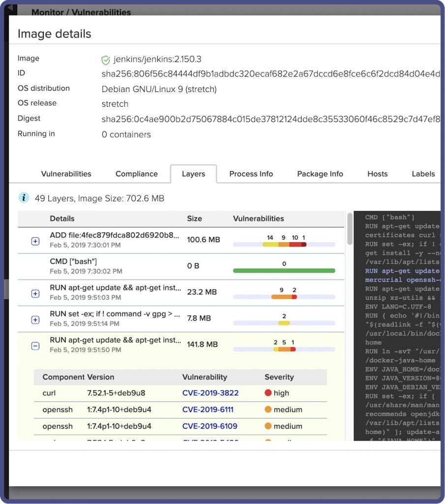The height and width of the screenshot is (504, 445).
Task: Select the Layers tab
Action: (193, 174)
